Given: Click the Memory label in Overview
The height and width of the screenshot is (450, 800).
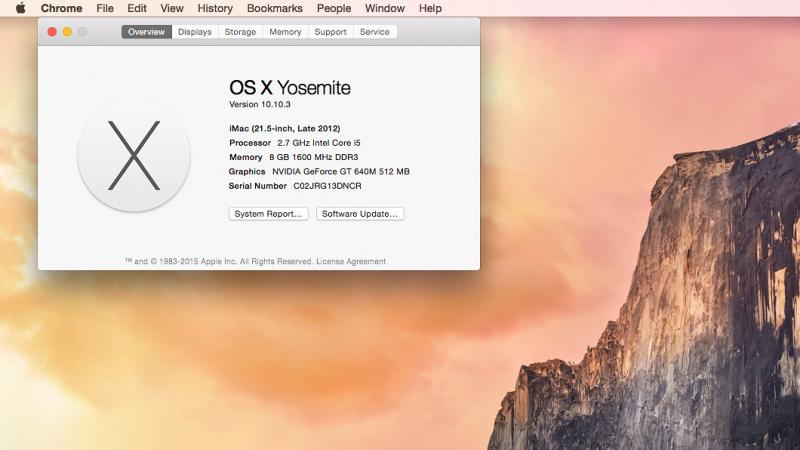Looking at the screenshot, I should [245, 157].
